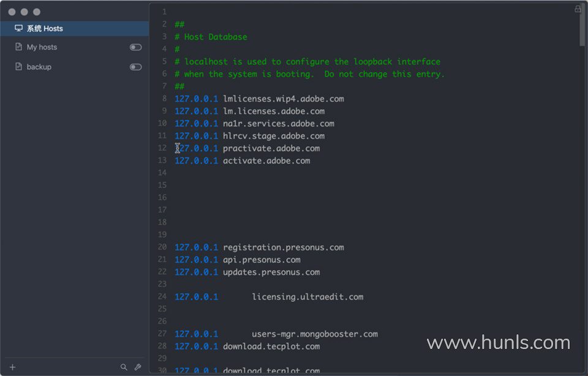
Task: Place cursor on activate.adobe.com line
Action: [266, 161]
